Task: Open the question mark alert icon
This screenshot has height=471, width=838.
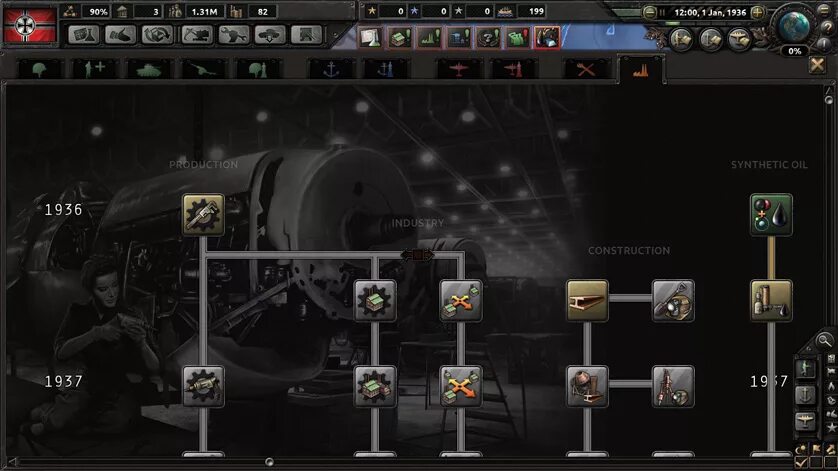Action: click(x=488, y=37)
